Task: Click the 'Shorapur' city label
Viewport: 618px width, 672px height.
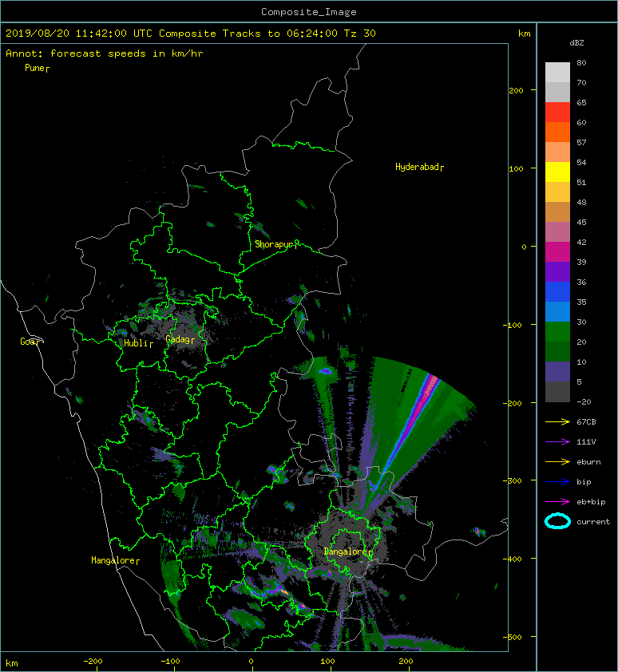Action: (274, 244)
